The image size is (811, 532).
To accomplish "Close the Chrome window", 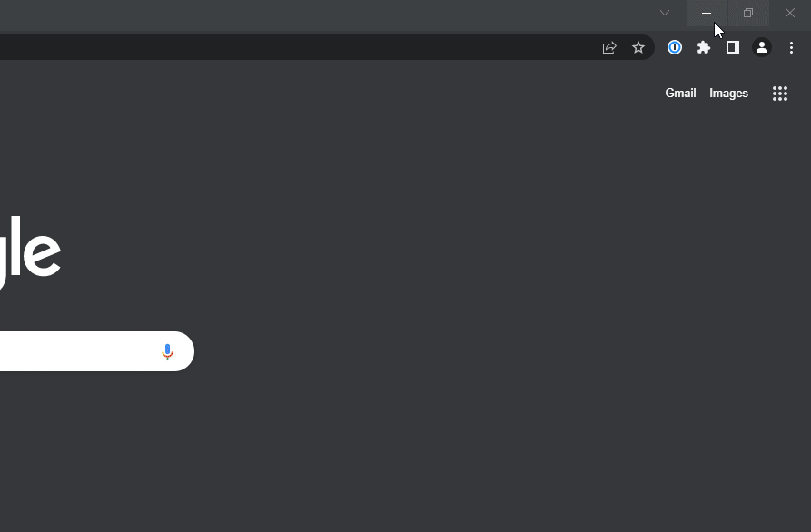I will pyautogui.click(x=790, y=13).
